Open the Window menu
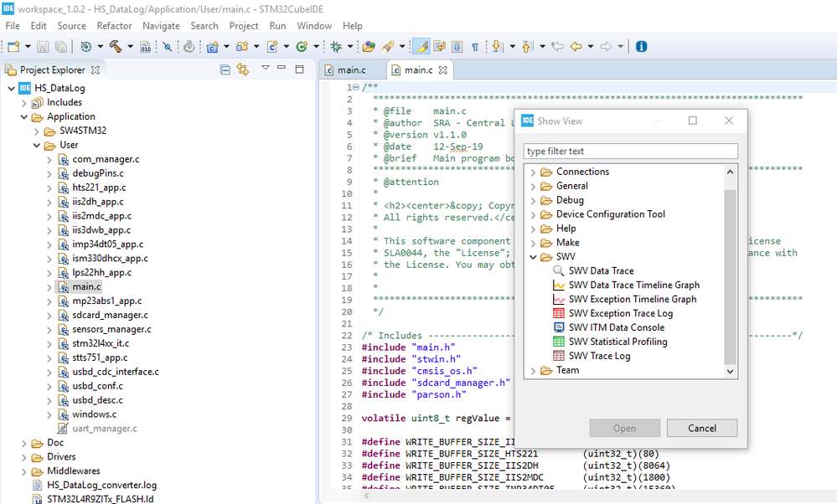837x504 pixels. [x=314, y=26]
